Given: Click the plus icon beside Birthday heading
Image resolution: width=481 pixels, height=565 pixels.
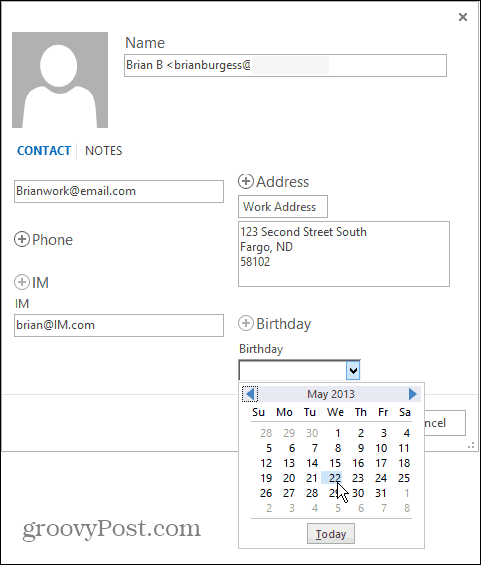Looking at the screenshot, I should point(246,323).
